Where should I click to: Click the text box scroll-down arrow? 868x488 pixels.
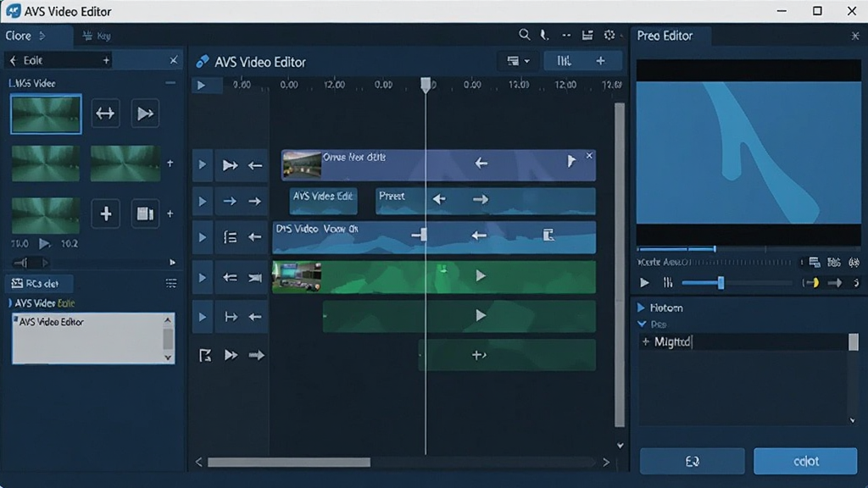[168, 358]
